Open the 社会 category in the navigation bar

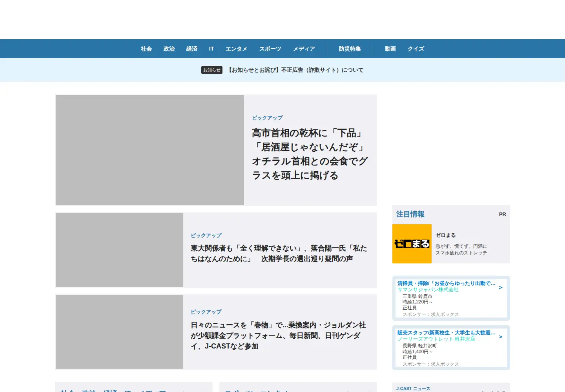(x=146, y=49)
